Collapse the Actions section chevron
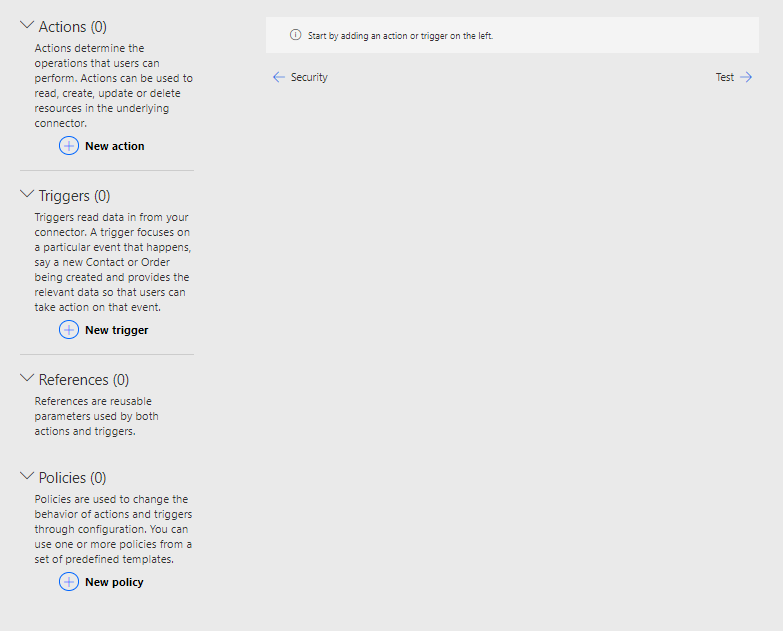Image resolution: width=783 pixels, height=631 pixels. point(27,26)
